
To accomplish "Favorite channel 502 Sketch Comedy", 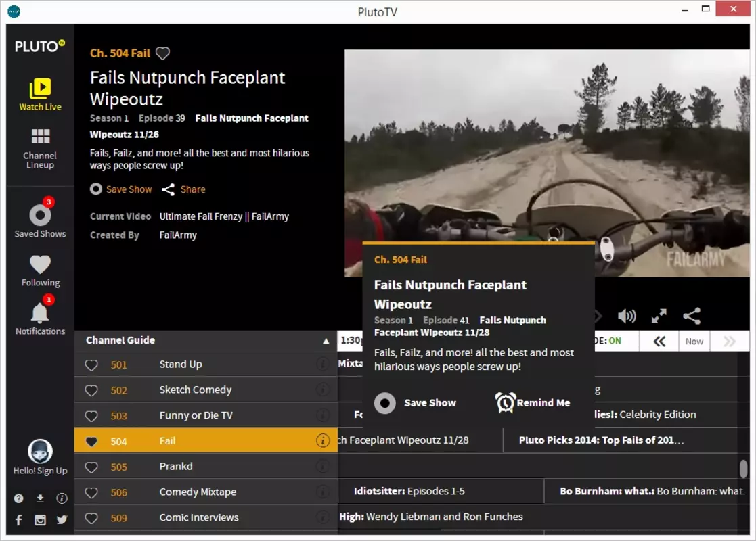I will (x=91, y=391).
